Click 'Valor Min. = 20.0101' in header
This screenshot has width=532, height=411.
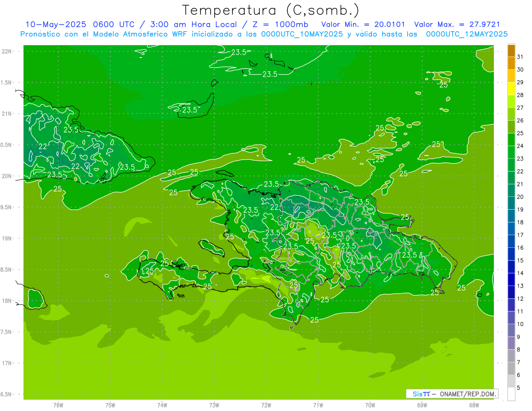pyautogui.click(x=363, y=24)
